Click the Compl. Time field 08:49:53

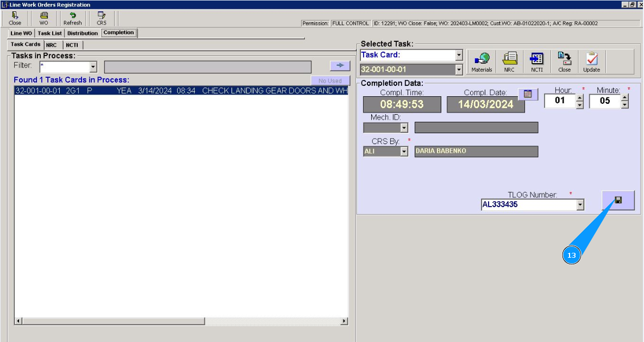[402, 104]
